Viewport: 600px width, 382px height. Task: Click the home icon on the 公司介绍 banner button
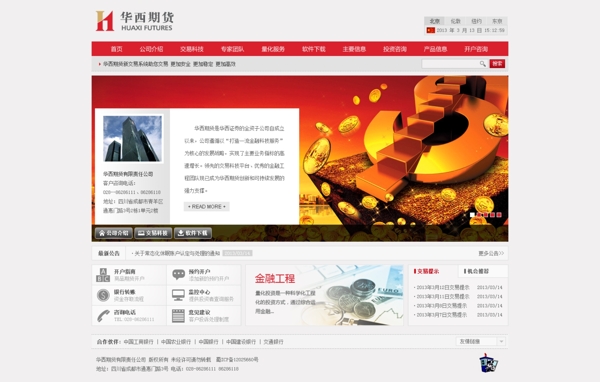(x=102, y=233)
